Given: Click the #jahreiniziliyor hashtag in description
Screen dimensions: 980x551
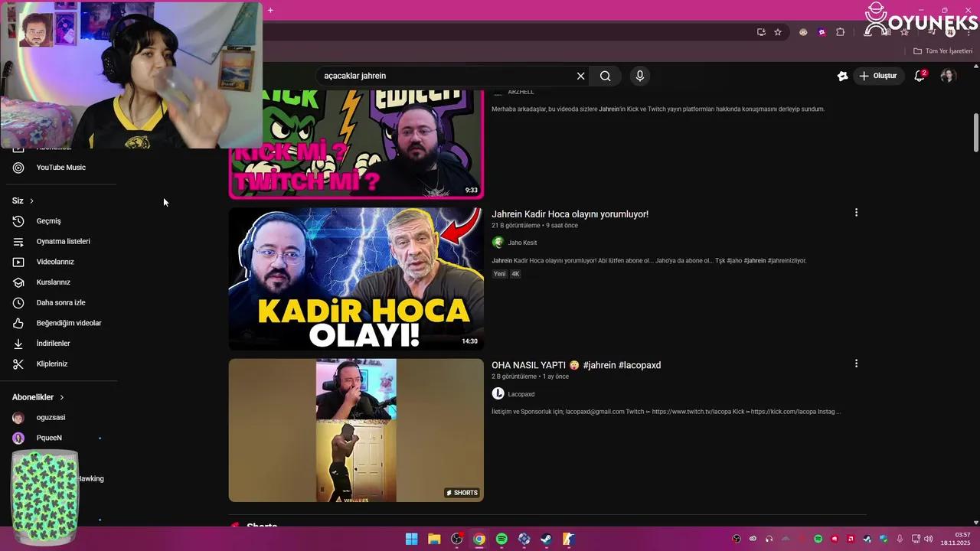Looking at the screenshot, I should click(787, 261).
